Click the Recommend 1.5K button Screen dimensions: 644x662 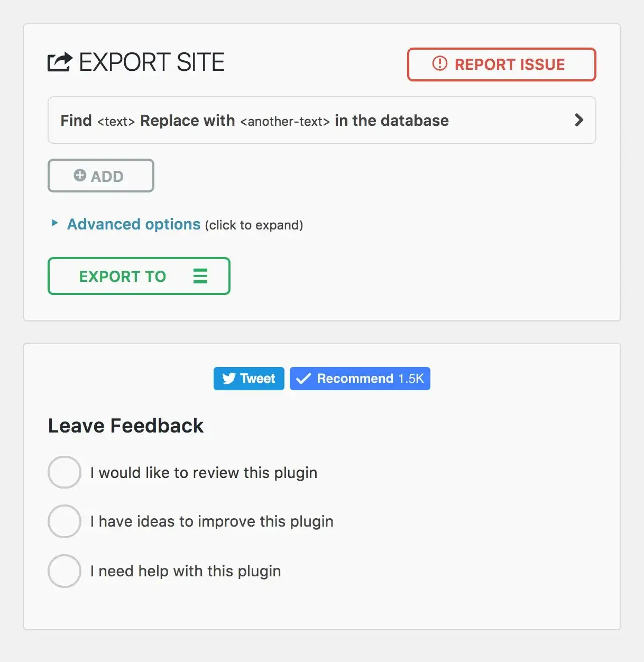click(360, 378)
